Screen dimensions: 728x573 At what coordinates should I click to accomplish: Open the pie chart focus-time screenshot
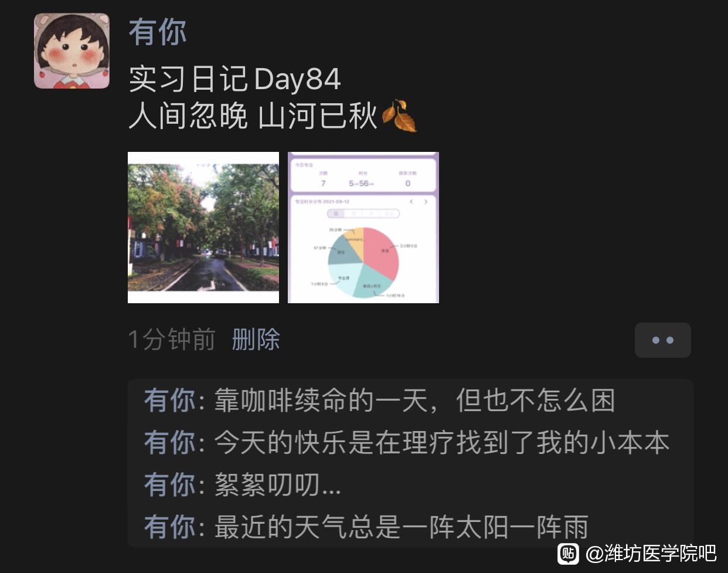coord(363,228)
